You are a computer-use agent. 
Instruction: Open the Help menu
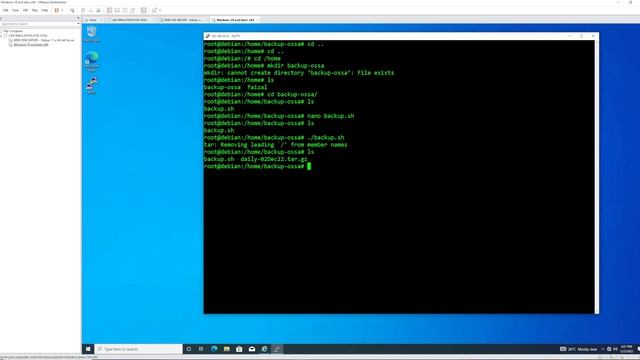pos(45,10)
